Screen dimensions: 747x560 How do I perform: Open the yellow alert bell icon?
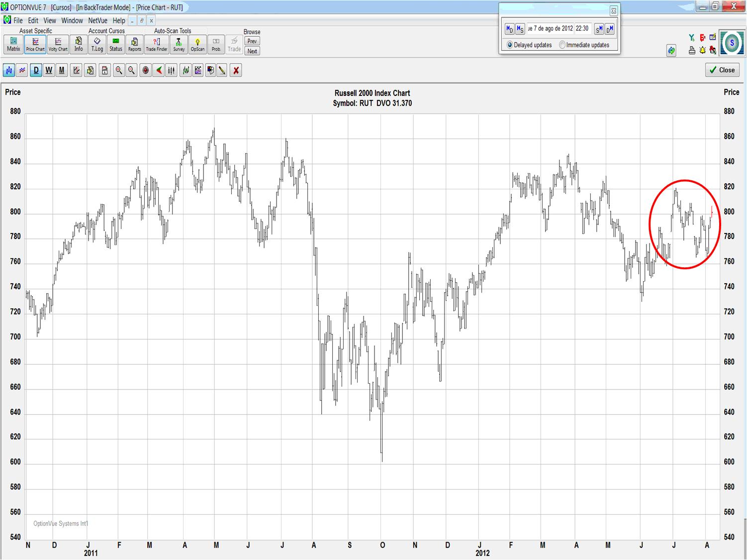(x=702, y=50)
